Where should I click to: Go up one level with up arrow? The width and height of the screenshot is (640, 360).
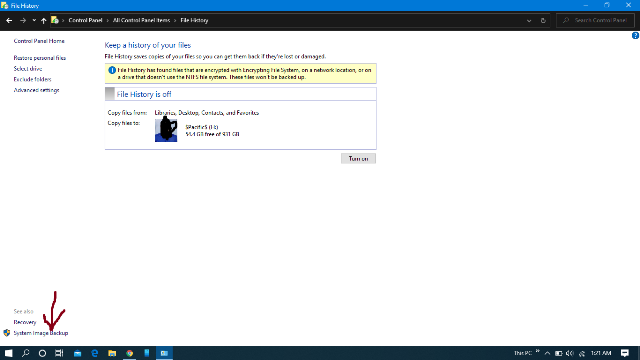[44, 20]
